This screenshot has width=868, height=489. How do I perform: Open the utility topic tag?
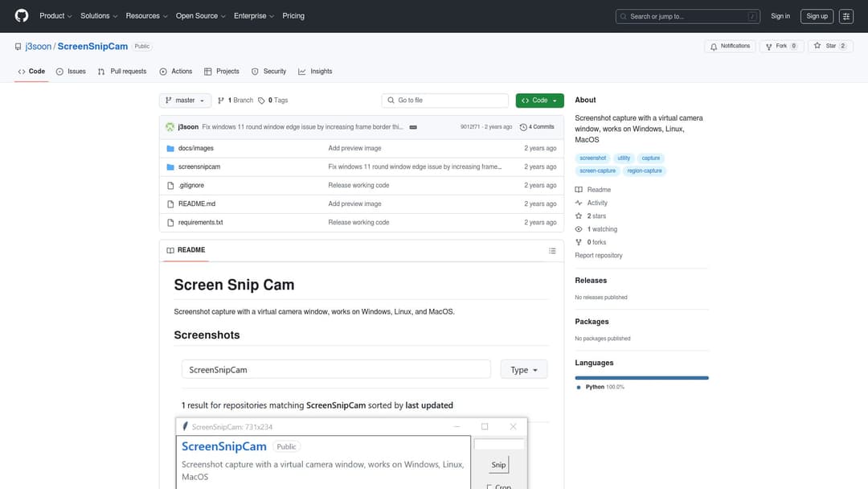click(x=624, y=158)
